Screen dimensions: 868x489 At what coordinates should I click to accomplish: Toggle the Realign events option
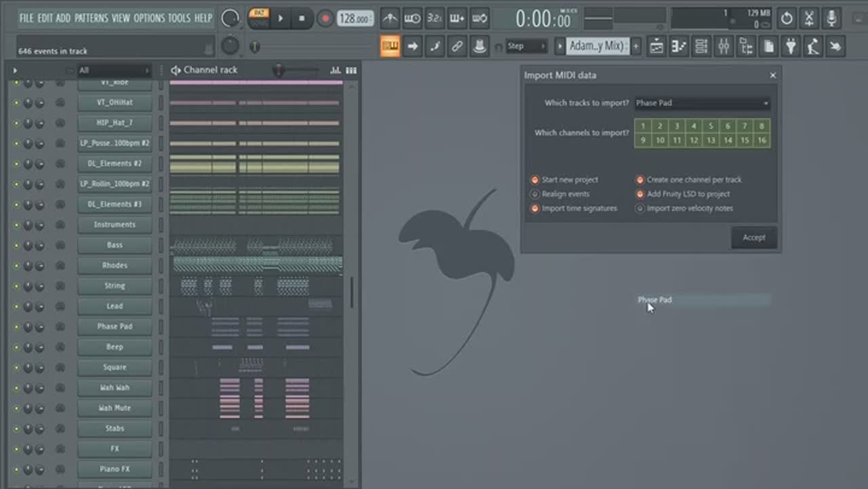click(535, 194)
